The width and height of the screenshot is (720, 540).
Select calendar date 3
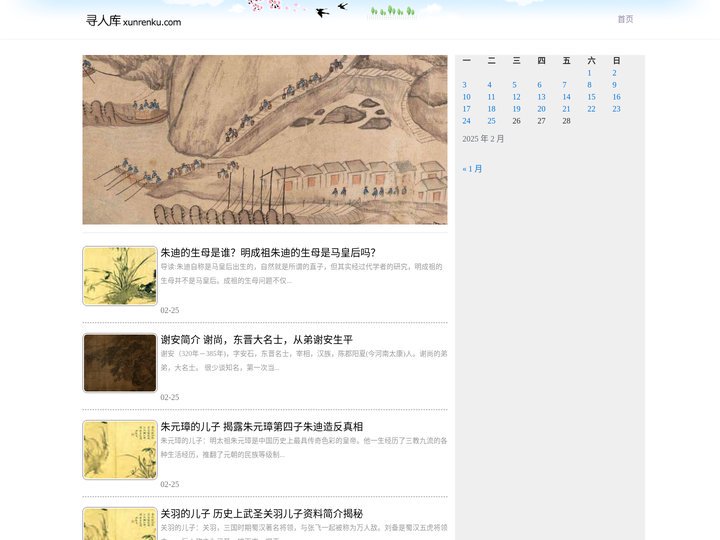pyautogui.click(x=464, y=85)
